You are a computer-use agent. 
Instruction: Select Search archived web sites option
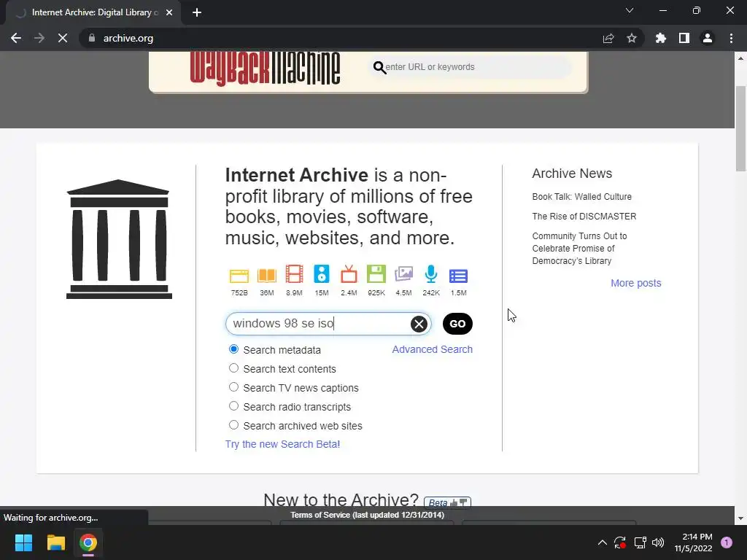[233, 425]
